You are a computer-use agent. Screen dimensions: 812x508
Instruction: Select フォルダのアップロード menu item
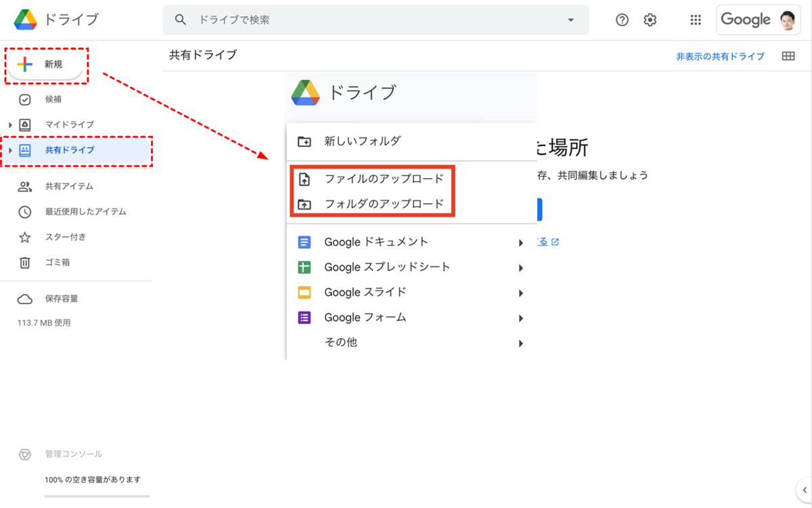[384, 203]
